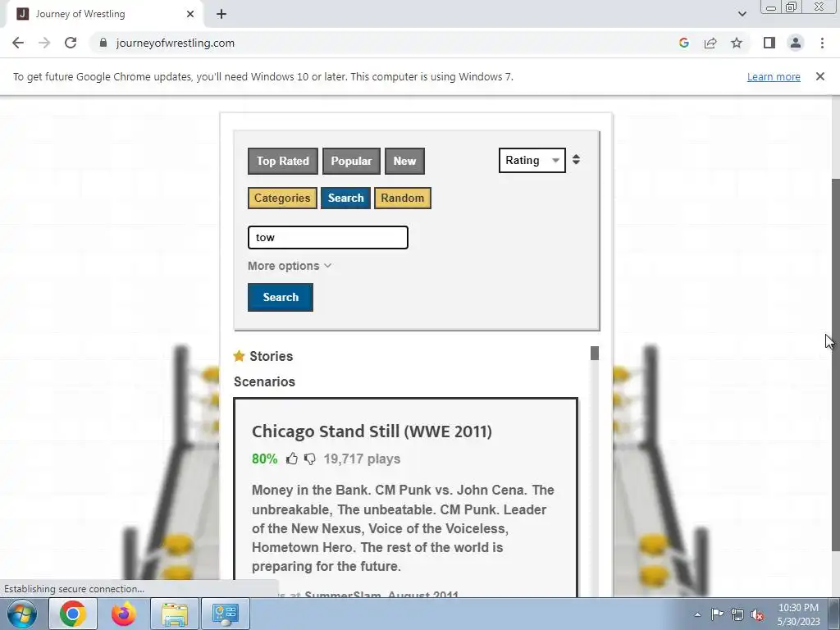
Task: Click the blue Search submit button
Action: (x=281, y=297)
